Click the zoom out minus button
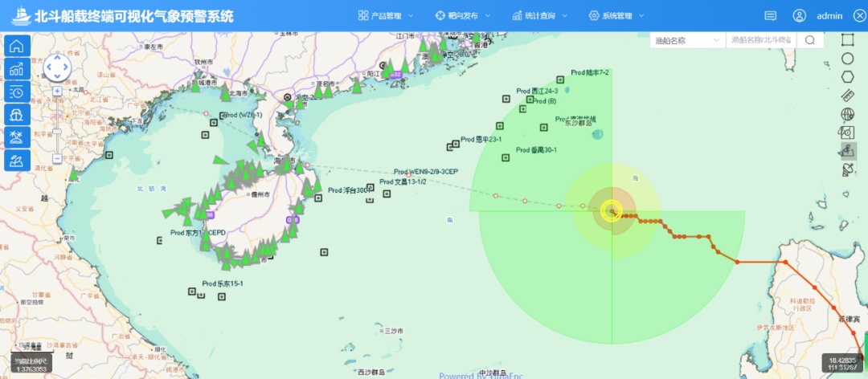This screenshot has width=868, height=379. (x=57, y=158)
